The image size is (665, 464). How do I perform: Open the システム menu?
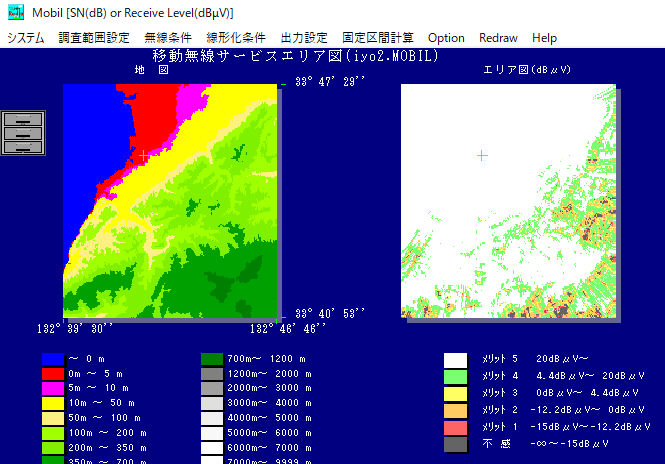coord(26,38)
